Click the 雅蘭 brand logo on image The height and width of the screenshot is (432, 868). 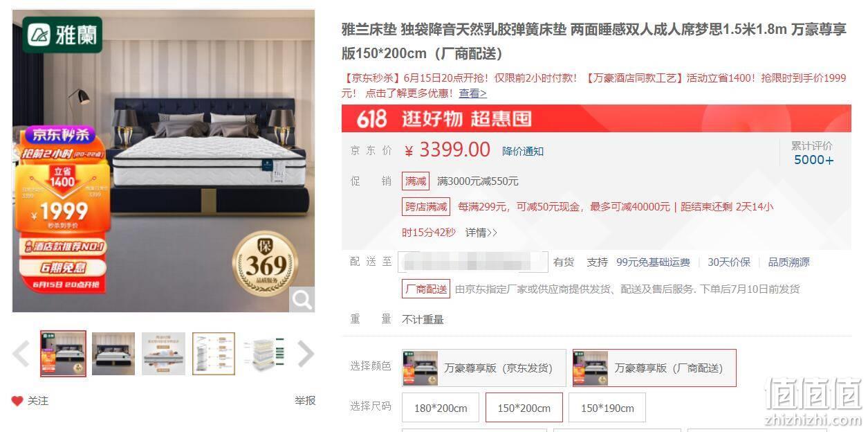pyautogui.click(x=62, y=35)
